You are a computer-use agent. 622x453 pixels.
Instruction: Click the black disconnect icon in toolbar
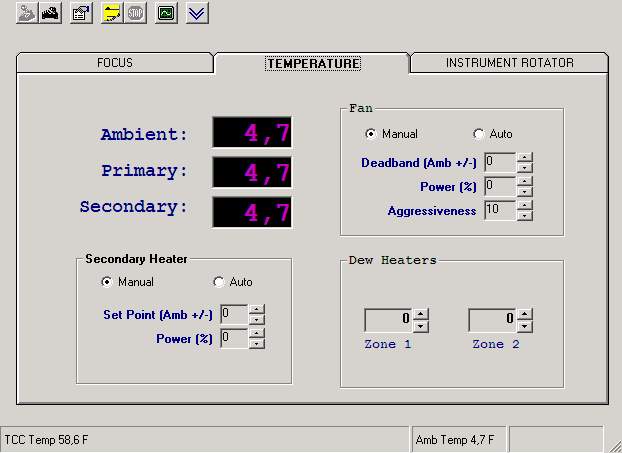coord(50,13)
